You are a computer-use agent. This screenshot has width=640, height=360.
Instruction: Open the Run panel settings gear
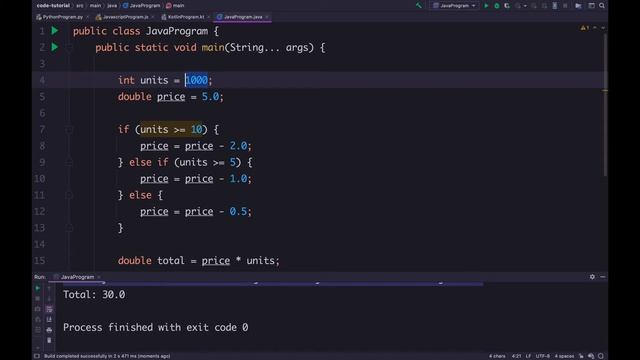(592, 277)
